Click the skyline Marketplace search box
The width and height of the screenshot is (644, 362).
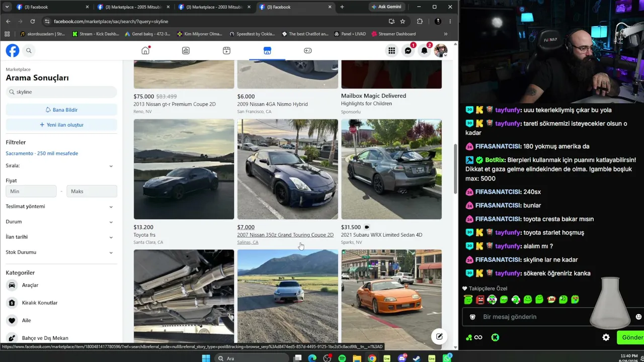point(61,92)
